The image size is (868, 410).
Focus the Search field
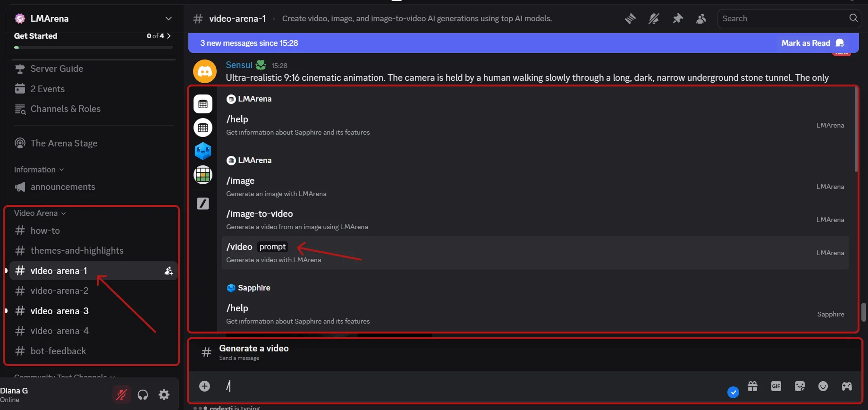[789, 18]
